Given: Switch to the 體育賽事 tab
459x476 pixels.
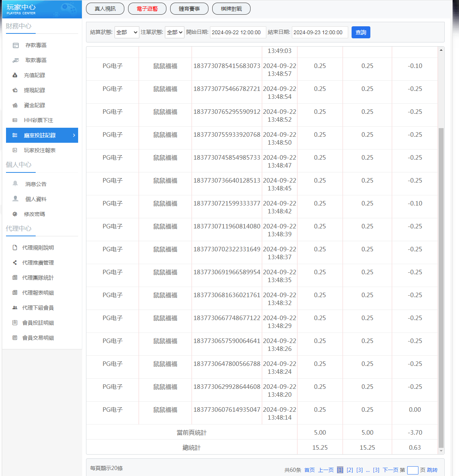Looking at the screenshot, I should click(189, 9).
